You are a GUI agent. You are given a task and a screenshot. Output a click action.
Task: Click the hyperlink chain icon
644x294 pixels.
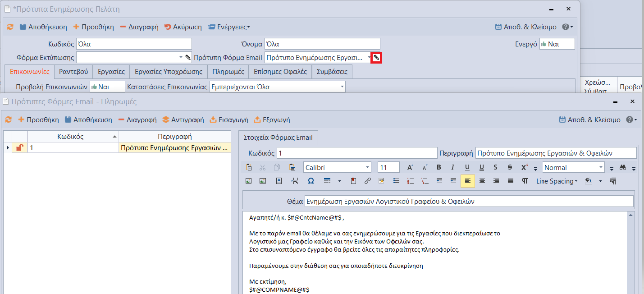pyautogui.click(x=367, y=181)
